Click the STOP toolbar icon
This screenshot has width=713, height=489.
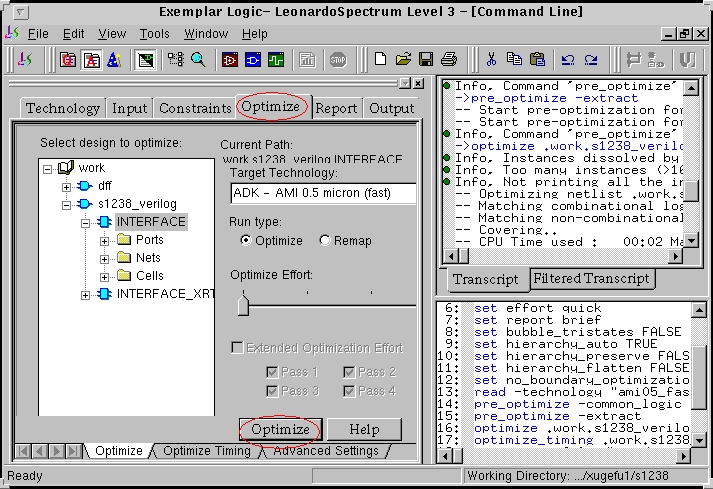(338, 60)
